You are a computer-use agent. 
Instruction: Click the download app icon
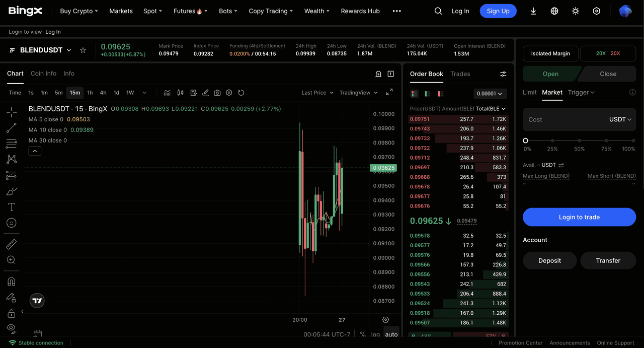pyautogui.click(x=533, y=11)
